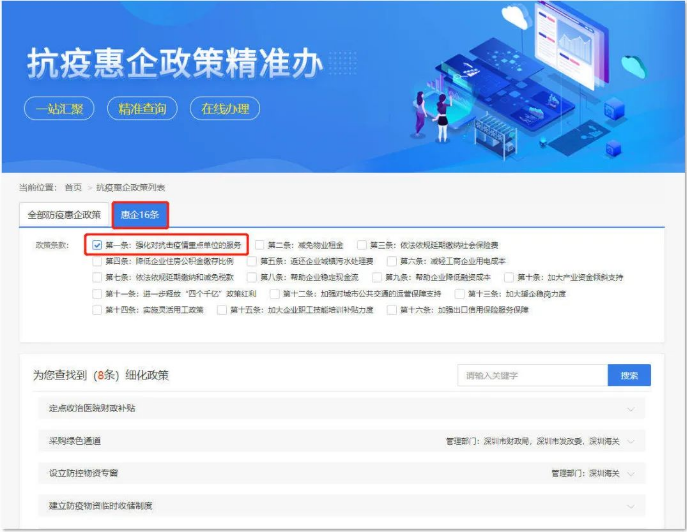The width and height of the screenshot is (687, 532).
Task: Expand the 定点收治医院财政补贴 row chevron
Action: tap(630, 409)
